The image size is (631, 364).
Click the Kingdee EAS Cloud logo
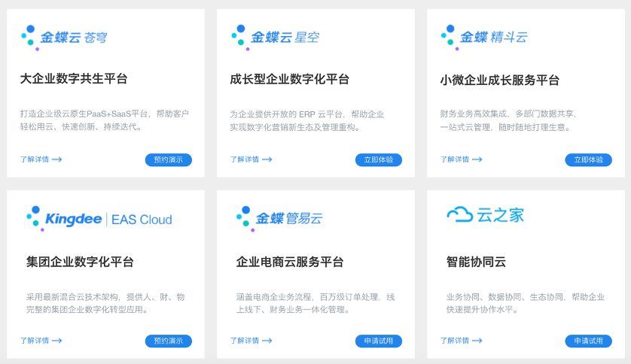point(99,219)
